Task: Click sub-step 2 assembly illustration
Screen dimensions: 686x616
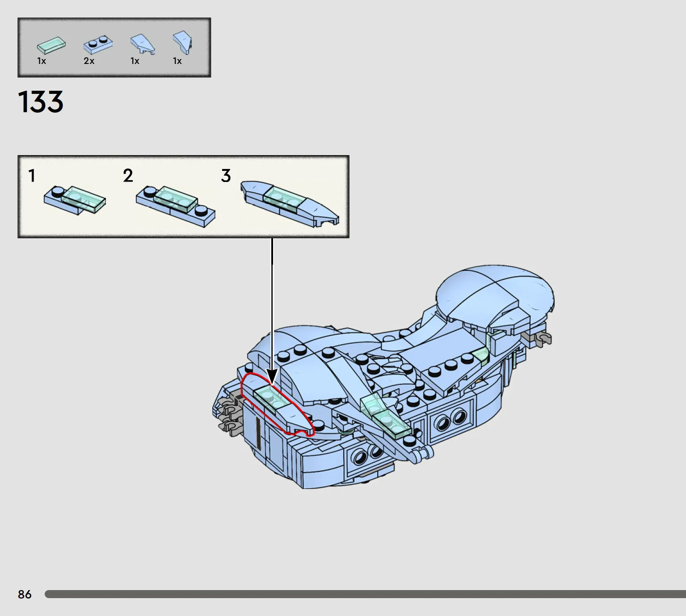Action: [175, 206]
